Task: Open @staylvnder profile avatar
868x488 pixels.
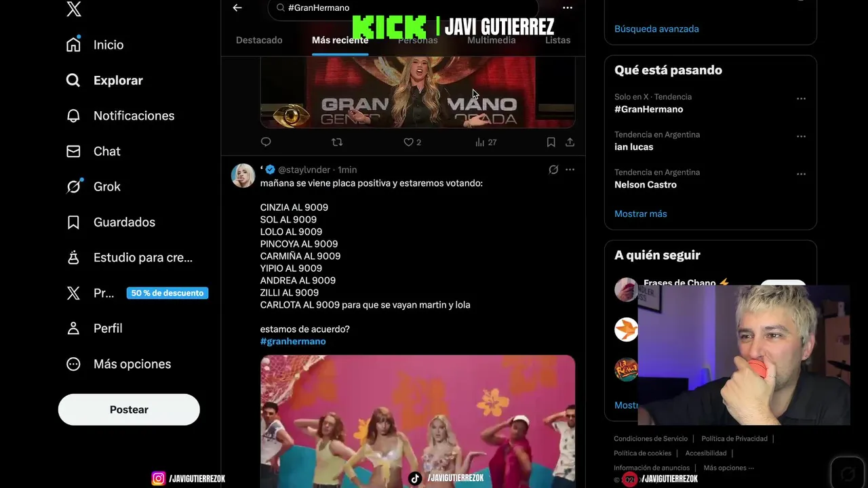Action: (243, 176)
